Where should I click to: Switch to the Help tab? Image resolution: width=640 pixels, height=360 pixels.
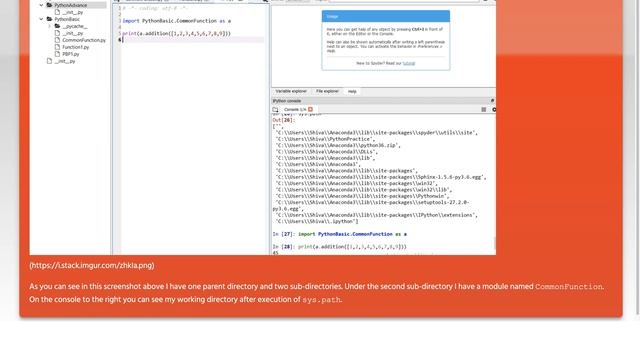(352, 91)
